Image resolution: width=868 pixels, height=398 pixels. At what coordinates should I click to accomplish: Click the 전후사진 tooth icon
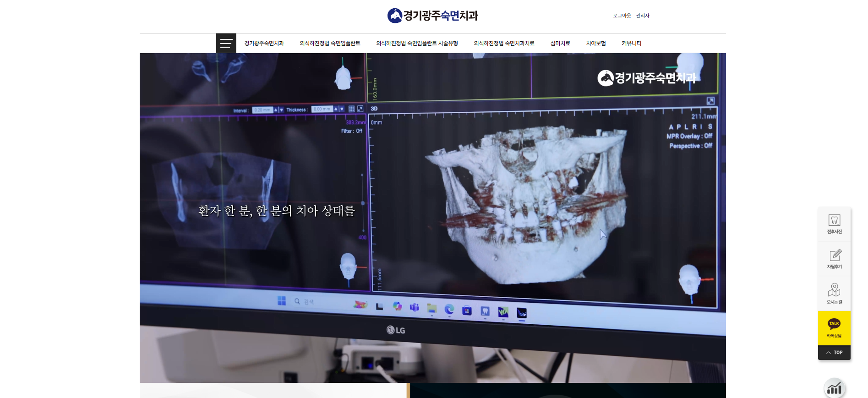(834, 224)
